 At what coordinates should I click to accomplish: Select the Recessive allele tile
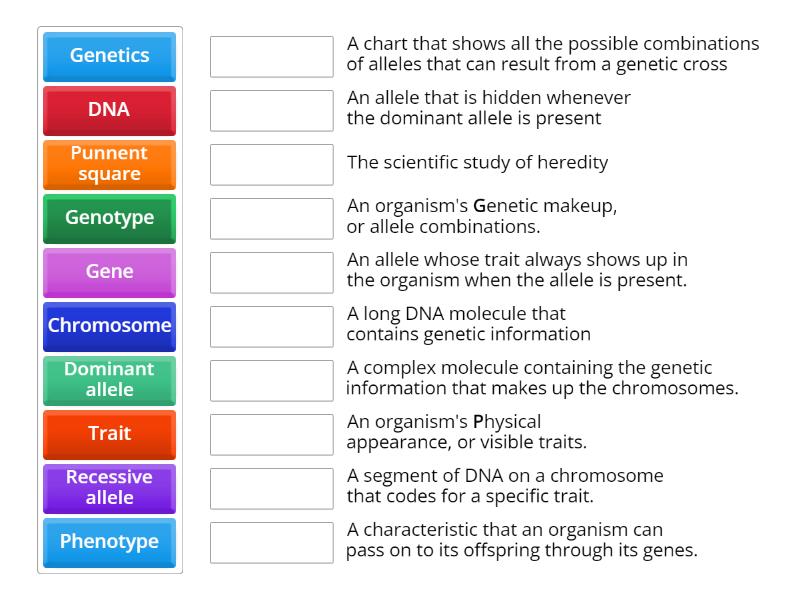(x=109, y=488)
